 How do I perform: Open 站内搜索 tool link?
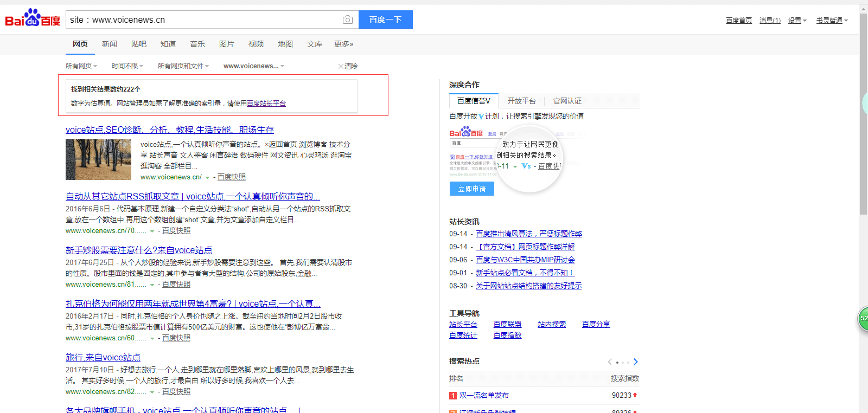552,325
